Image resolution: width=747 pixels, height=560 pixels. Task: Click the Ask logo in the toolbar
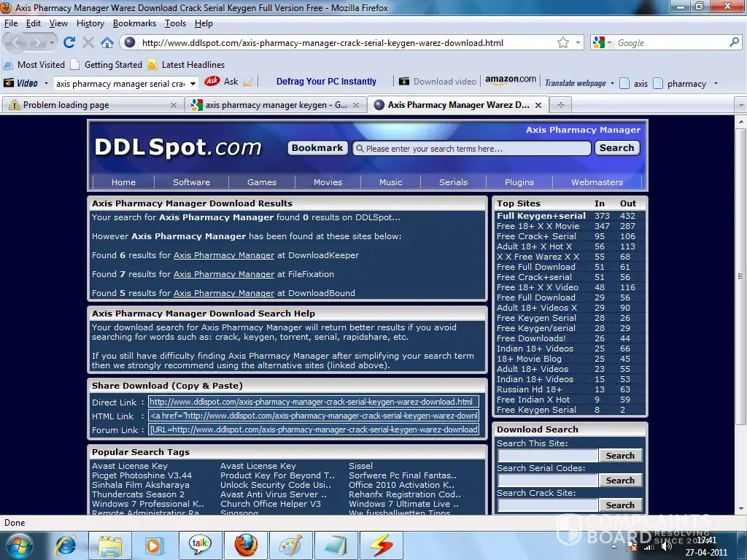point(212,82)
